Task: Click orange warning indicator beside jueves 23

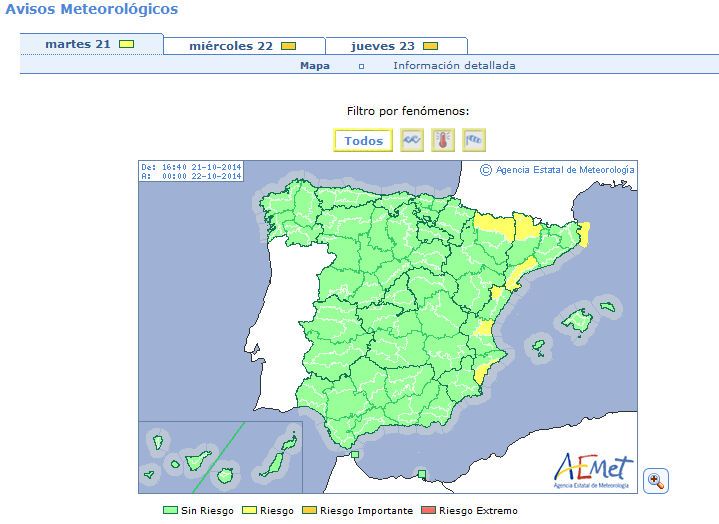Action: click(431, 46)
